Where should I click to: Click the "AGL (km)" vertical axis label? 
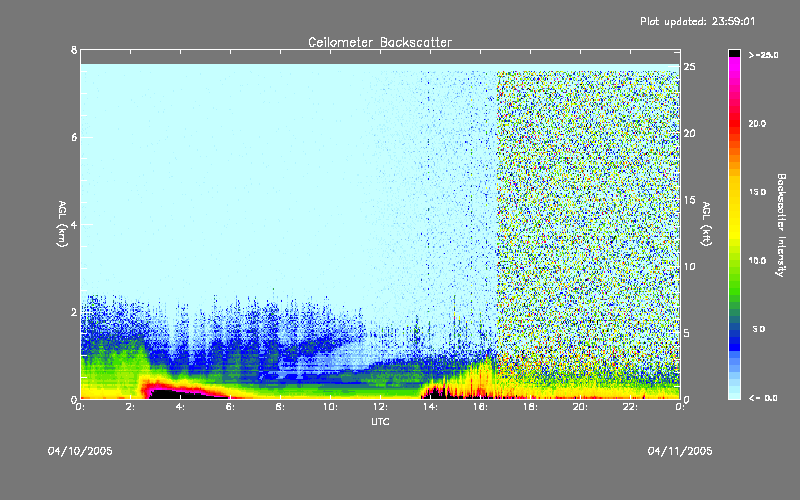62,224
